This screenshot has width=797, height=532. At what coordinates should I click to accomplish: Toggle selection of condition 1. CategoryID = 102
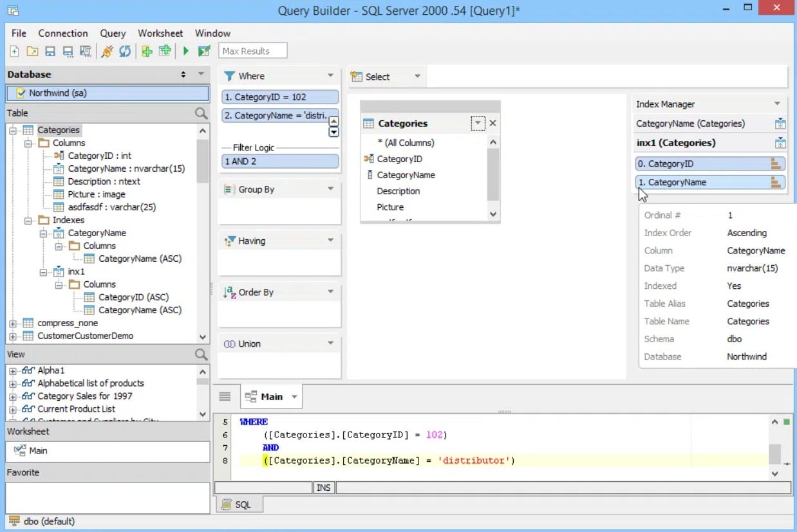click(279, 96)
